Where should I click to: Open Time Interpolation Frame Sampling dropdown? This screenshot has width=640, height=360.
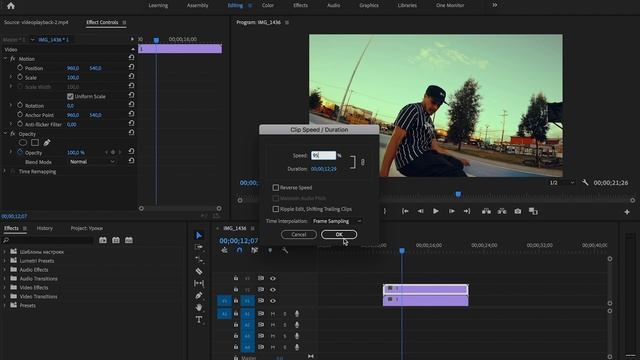pyautogui.click(x=337, y=221)
